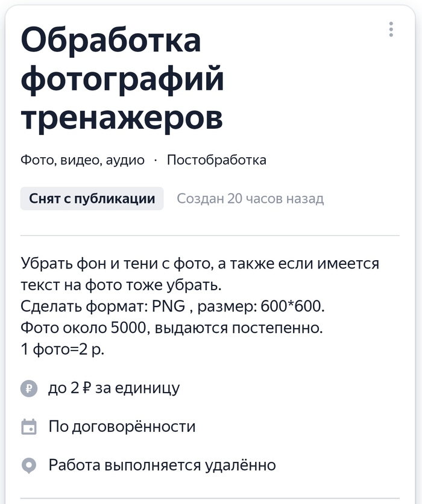Click the "Сделать формат: PNG" description line
The image size is (422, 504).
pyautogui.click(x=172, y=306)
